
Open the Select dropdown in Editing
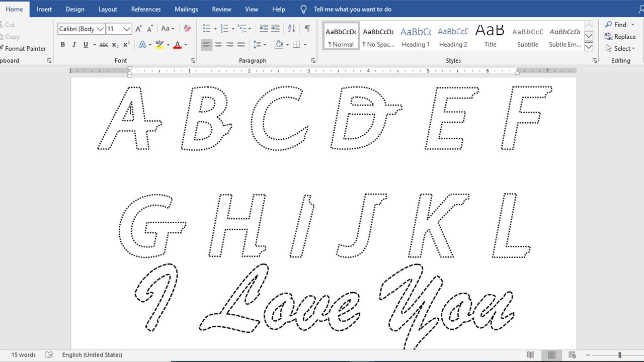pos(620,48)
